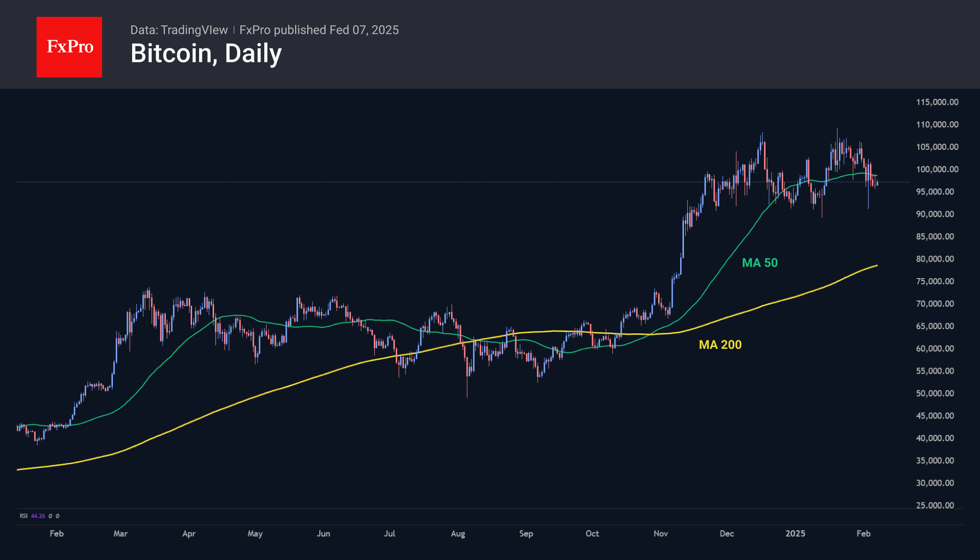The height and width of the screenshot is (560, 980).
Task: Select the RSI indicator label
Action: [23, 516]
